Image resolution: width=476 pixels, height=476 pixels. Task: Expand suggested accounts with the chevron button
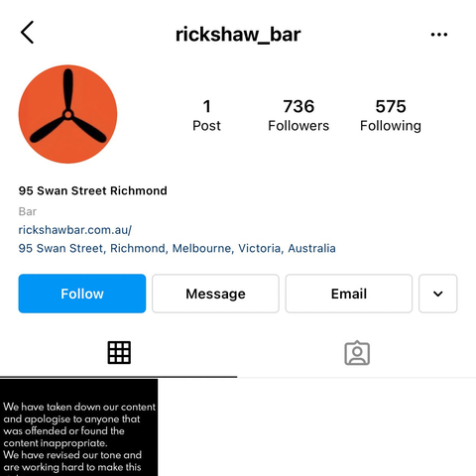click(438, 294)
